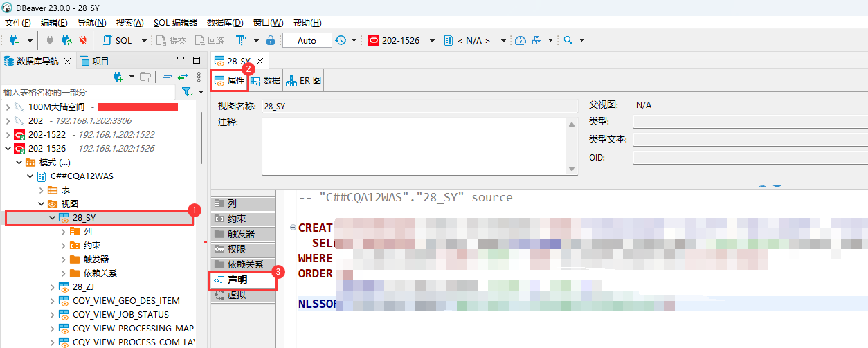
Task: Expand the 表 tables folder
Action: pos(41,190)
